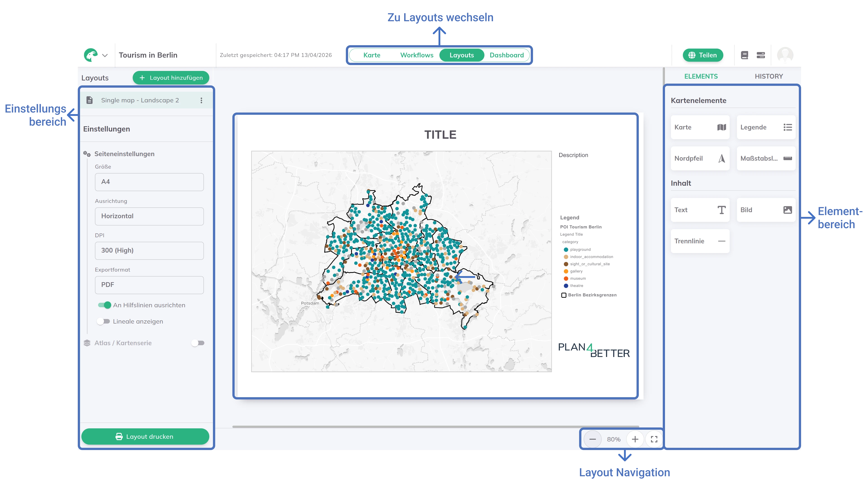Add a Karte map element

700,127
